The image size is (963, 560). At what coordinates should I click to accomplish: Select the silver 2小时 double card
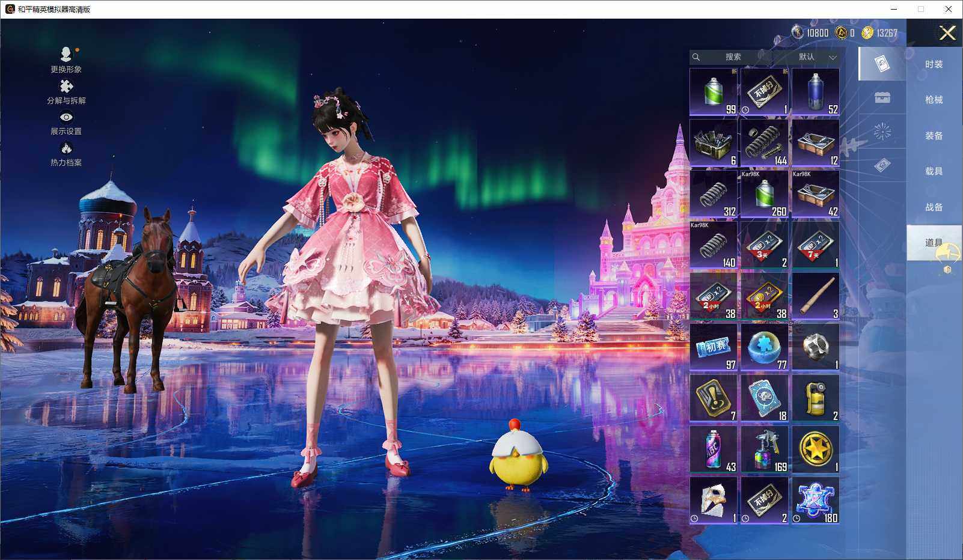714,296
